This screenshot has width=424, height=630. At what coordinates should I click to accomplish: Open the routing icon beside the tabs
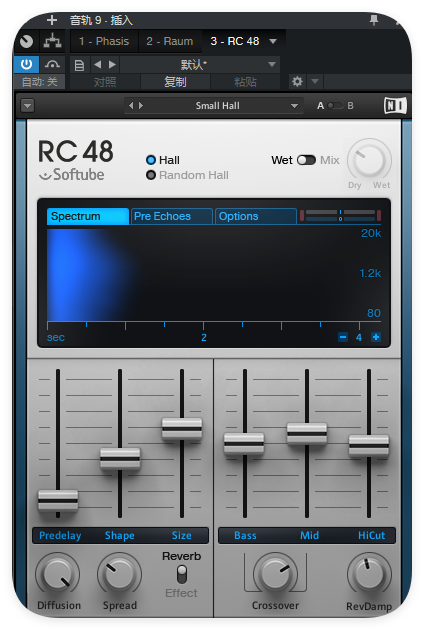click(53, 41)
